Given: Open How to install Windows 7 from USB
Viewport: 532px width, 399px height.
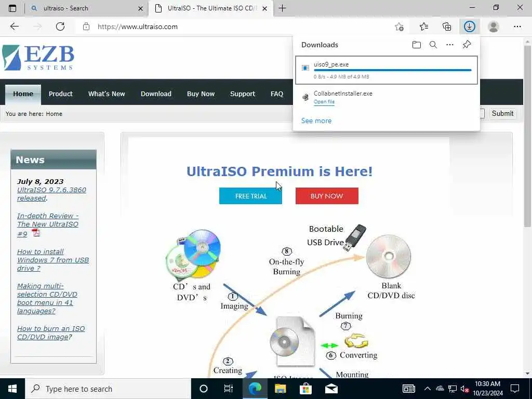Looking at the screenshot, I should [x=53, y=260].
